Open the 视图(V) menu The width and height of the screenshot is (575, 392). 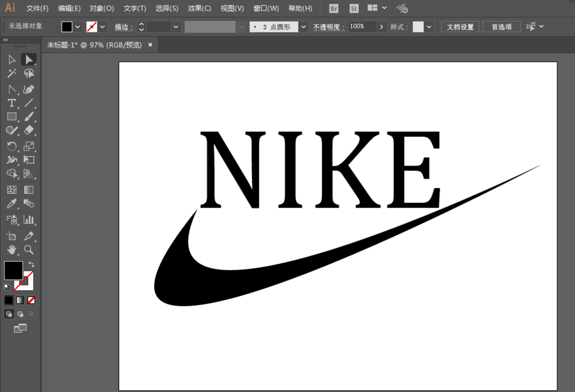pos(232,9)
